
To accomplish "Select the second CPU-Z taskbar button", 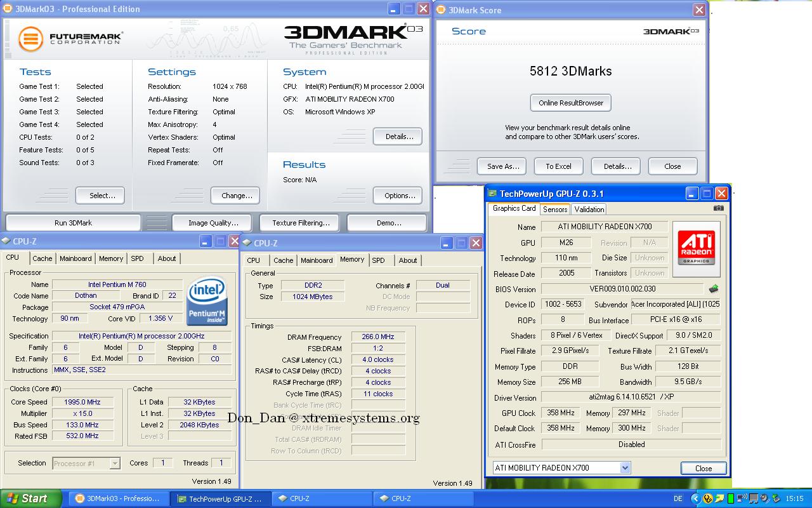I will click(x=424, y=498).
